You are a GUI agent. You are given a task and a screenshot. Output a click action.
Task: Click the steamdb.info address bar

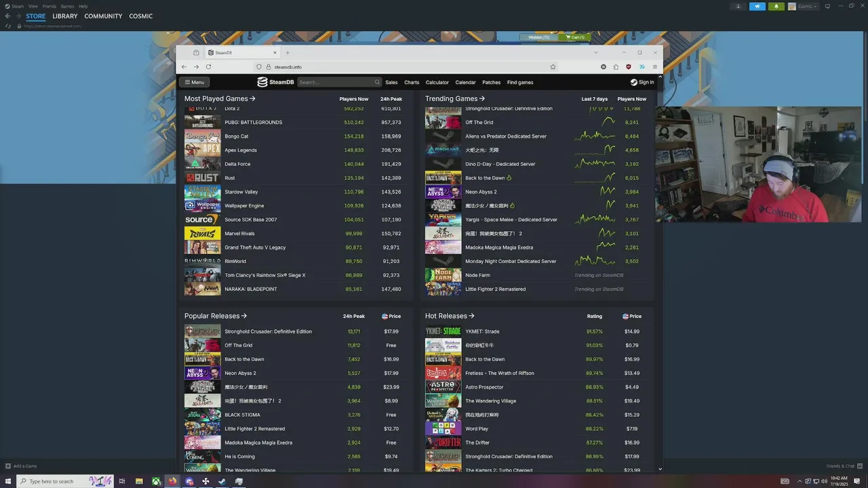407,66
